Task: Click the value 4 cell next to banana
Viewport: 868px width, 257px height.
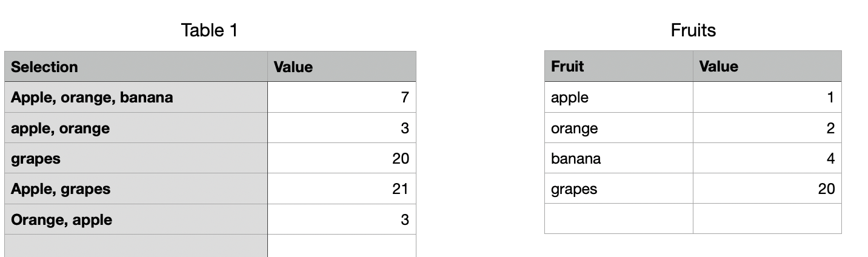Action: pos(767,158)
